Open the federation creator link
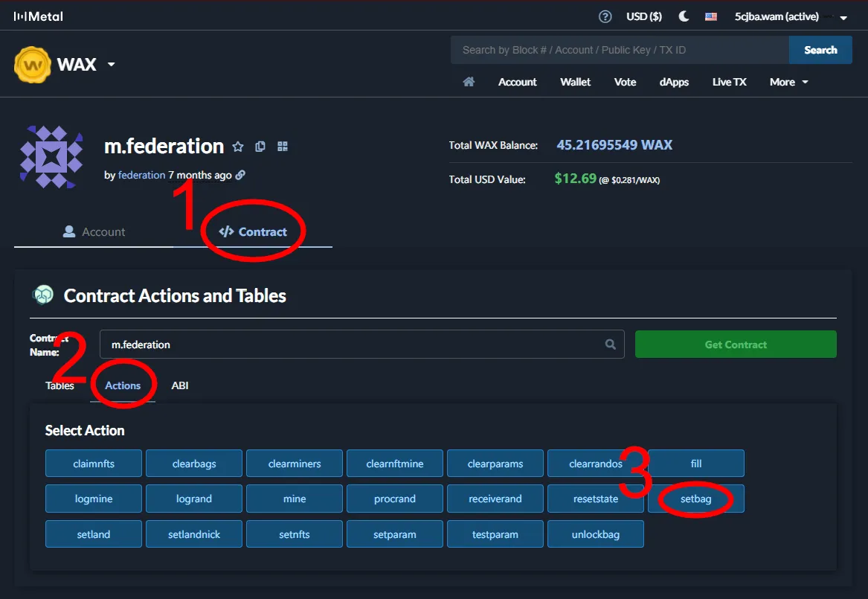The image size is (868, 599). tap(142, 175)
